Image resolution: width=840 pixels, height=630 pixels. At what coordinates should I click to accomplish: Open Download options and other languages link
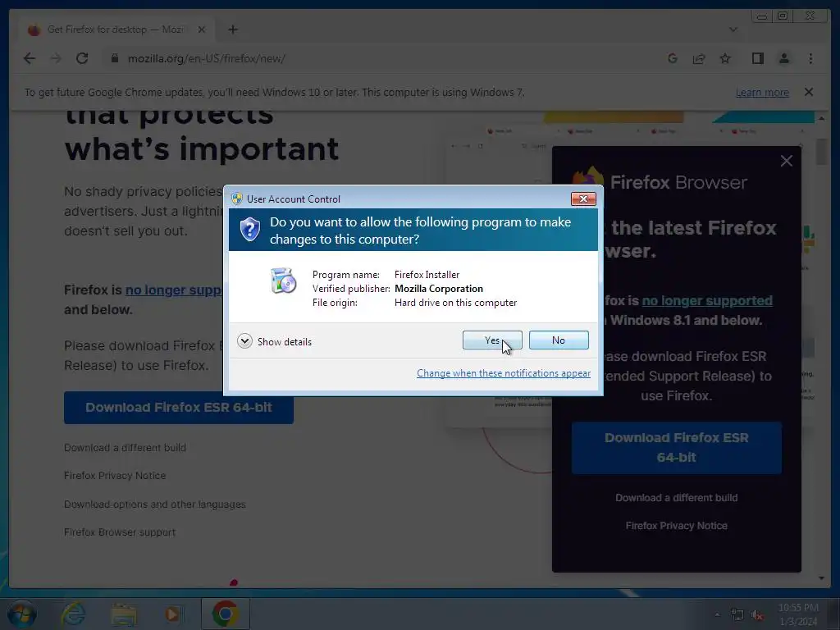154,504
